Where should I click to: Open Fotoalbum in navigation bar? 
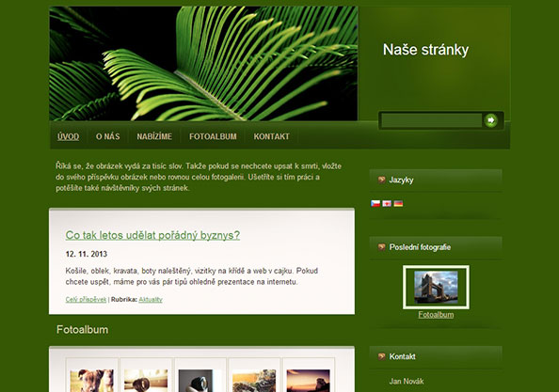(213, 136)
